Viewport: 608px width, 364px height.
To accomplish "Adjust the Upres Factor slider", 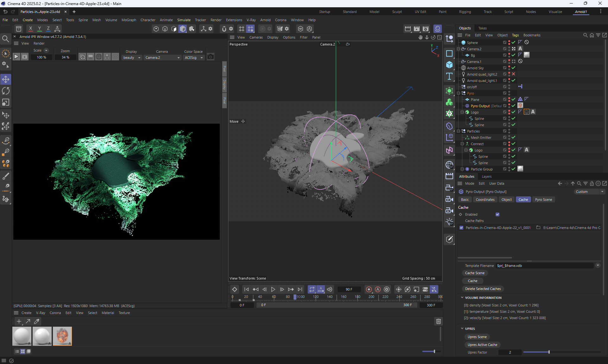I will [x=549, y=352].
